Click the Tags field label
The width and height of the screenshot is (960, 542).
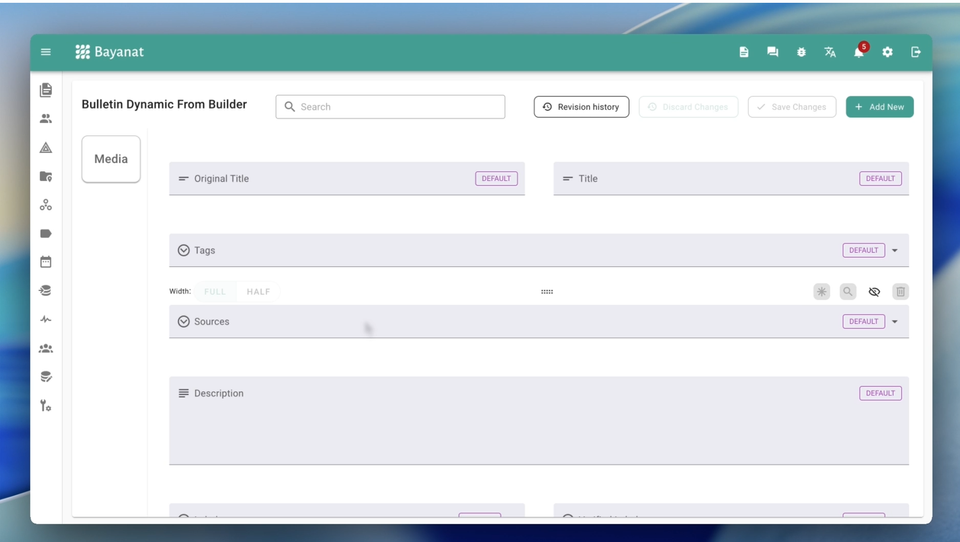click(204, 250)
